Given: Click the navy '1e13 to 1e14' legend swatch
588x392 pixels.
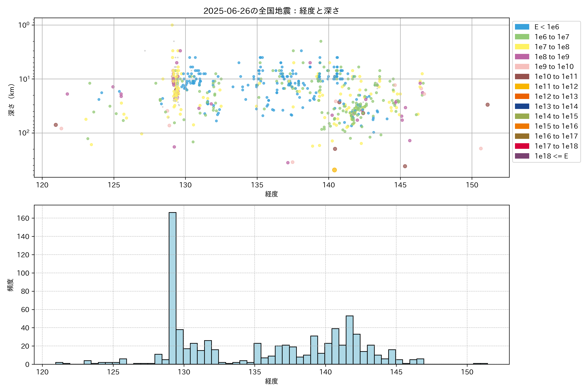Looking at the screenshot, I should coord(522,106).
